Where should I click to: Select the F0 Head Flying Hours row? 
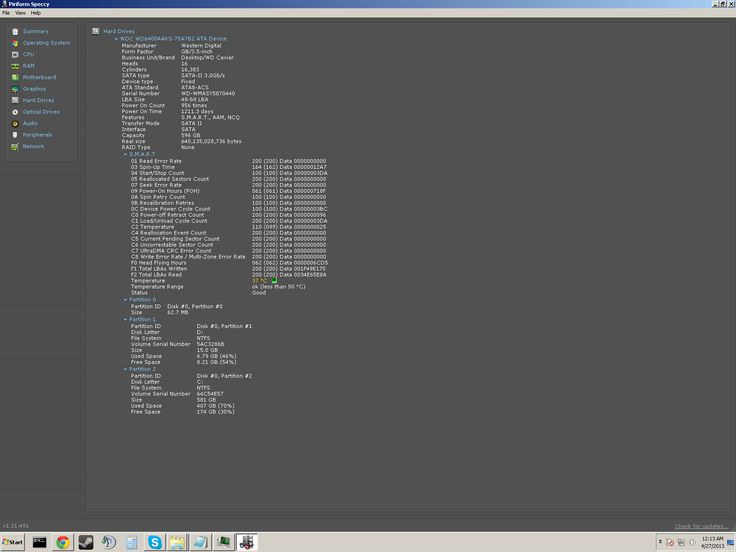[229, 263]
